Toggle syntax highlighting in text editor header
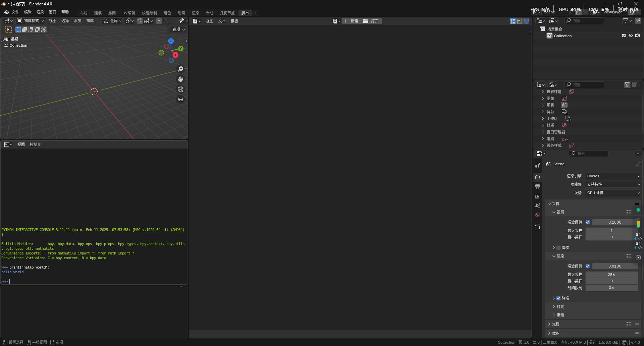Image resolution: width=644 pixels, height=346 pixels. pos(526,21)
